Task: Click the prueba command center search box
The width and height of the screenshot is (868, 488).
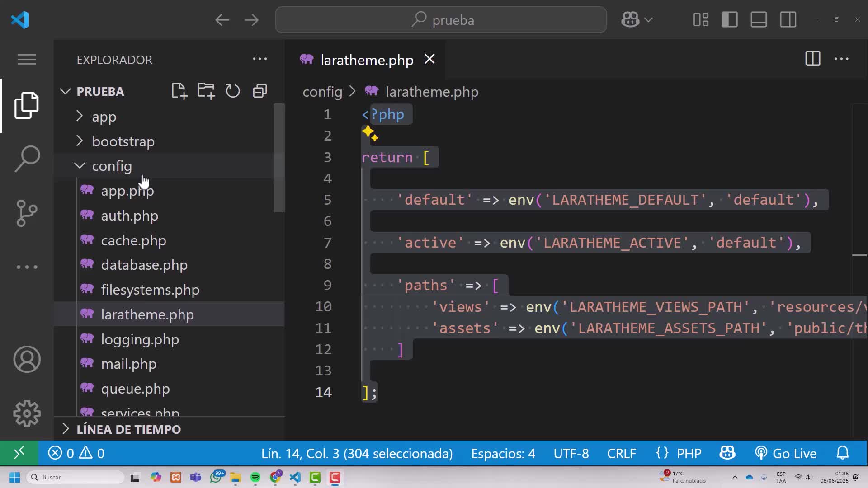Action: pos(441,20)
